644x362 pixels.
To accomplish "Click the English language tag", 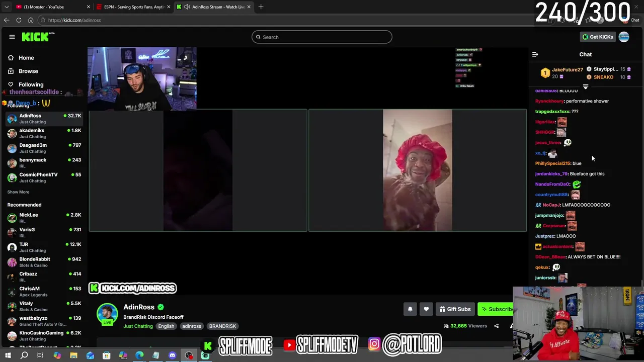I will (166, 326).
